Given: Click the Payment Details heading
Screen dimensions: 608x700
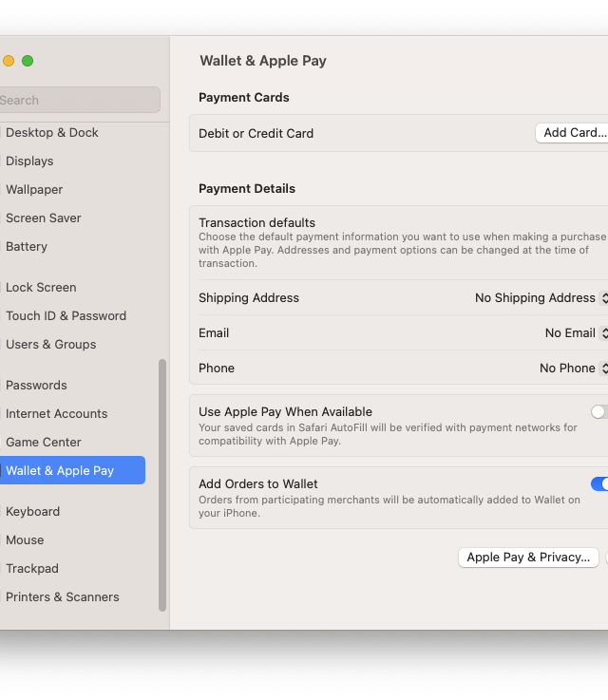Looking at the screenshot, I should click(x=247, y=189).
